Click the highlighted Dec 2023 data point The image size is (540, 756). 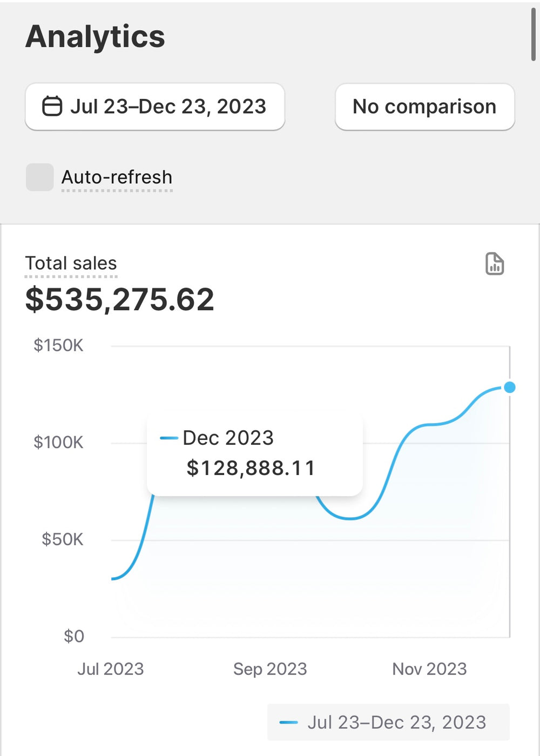click(509, 387)
